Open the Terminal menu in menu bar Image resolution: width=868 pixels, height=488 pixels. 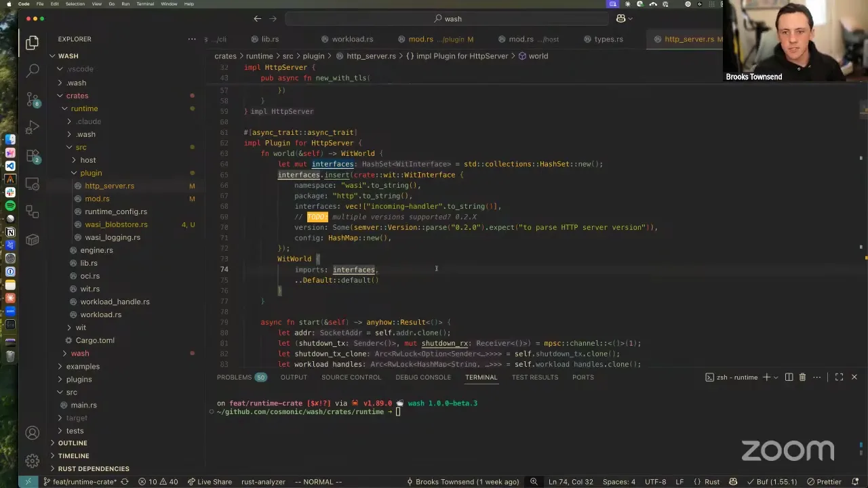(145, 4)
